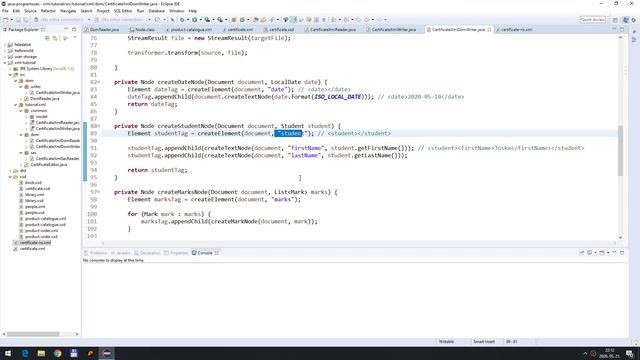This screenshot has width=640, height=360.
Task: Click the Quick Access field
Action: [x=593, y=20]
